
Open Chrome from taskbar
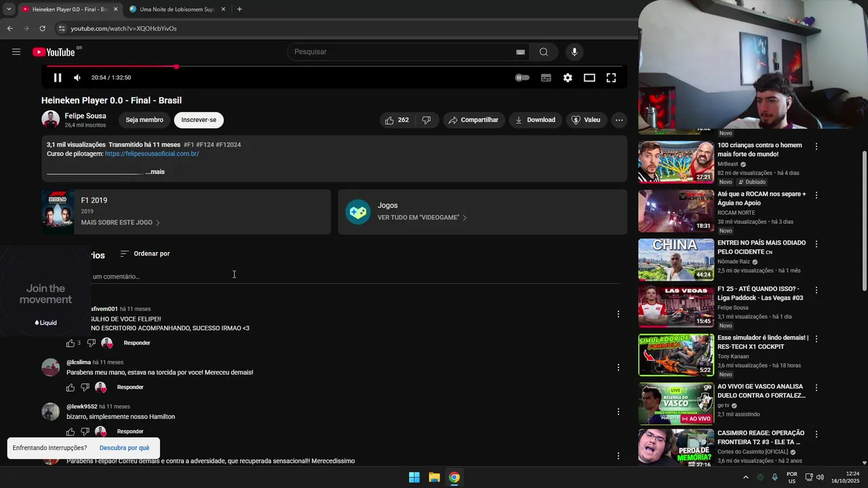point(454,478)
